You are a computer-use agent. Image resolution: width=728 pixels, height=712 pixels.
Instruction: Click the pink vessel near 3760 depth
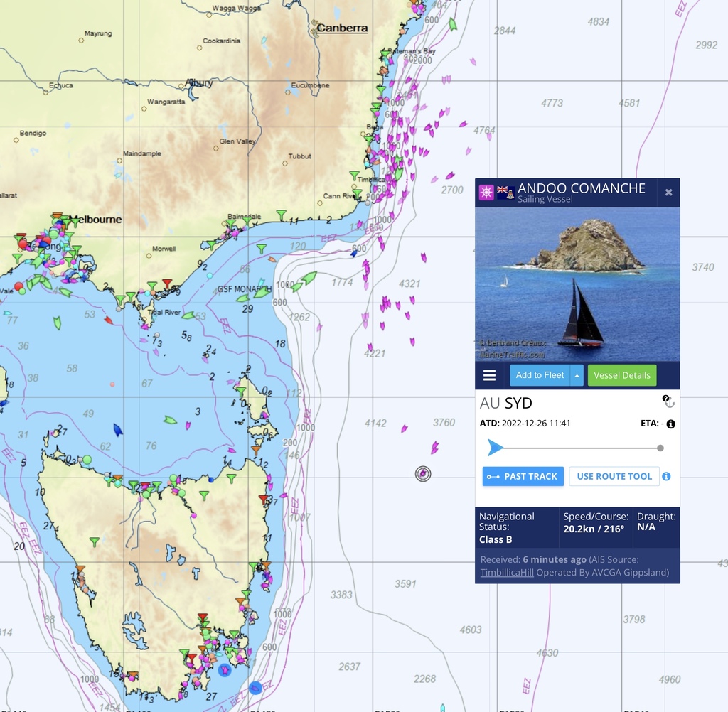pos(434,448)
